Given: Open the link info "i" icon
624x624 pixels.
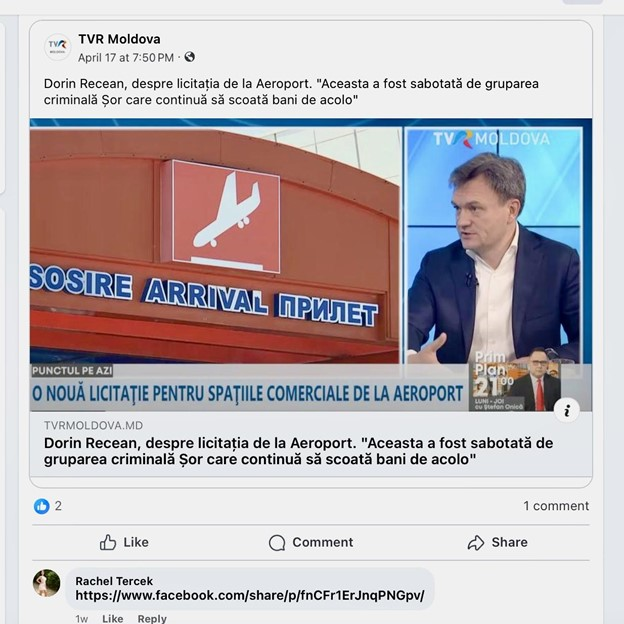Looking at the screenshot, I should (x=567, y=410).
